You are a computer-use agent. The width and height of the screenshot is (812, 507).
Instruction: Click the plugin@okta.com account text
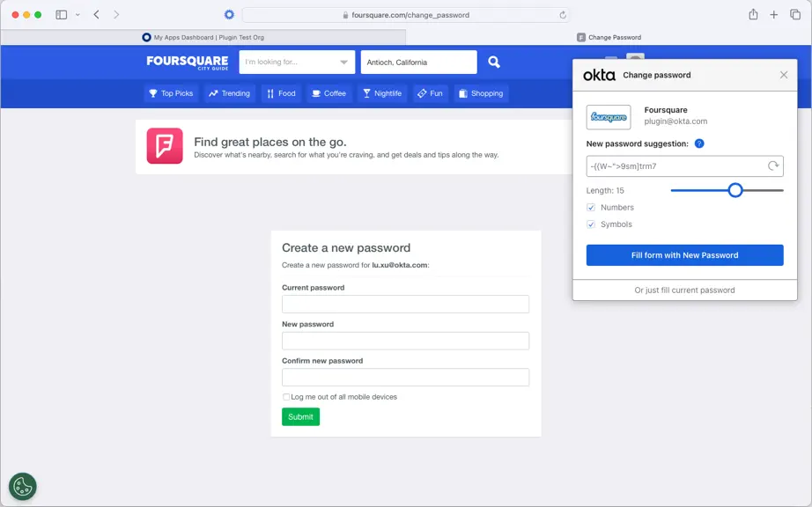coord(675,121)
